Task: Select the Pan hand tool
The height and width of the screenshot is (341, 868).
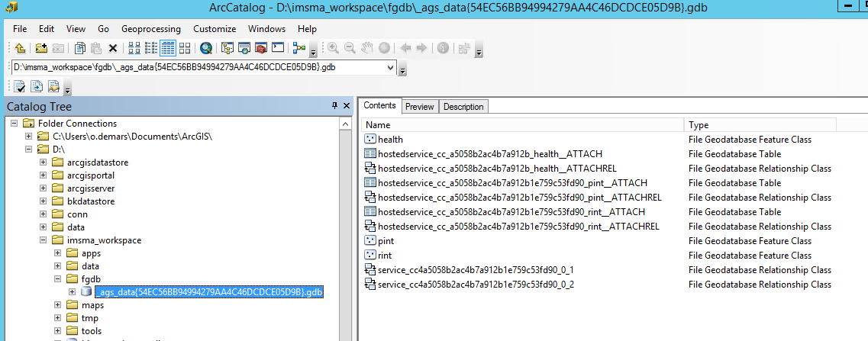Action: (x=366, y=48)
